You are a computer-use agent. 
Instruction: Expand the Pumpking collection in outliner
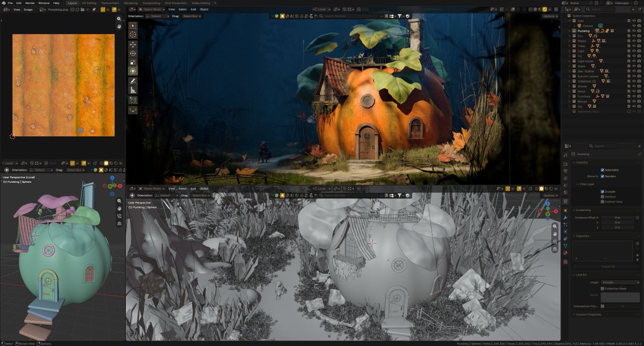(569, 31)
